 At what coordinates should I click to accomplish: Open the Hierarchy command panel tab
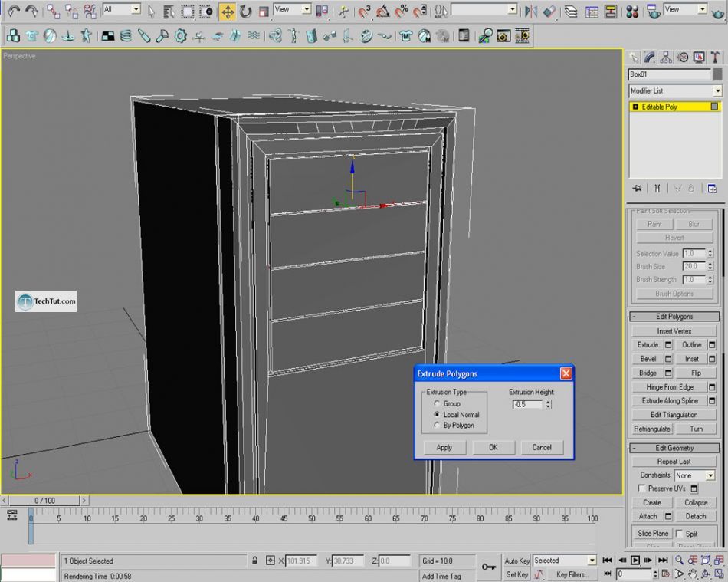tap(666, 57)
